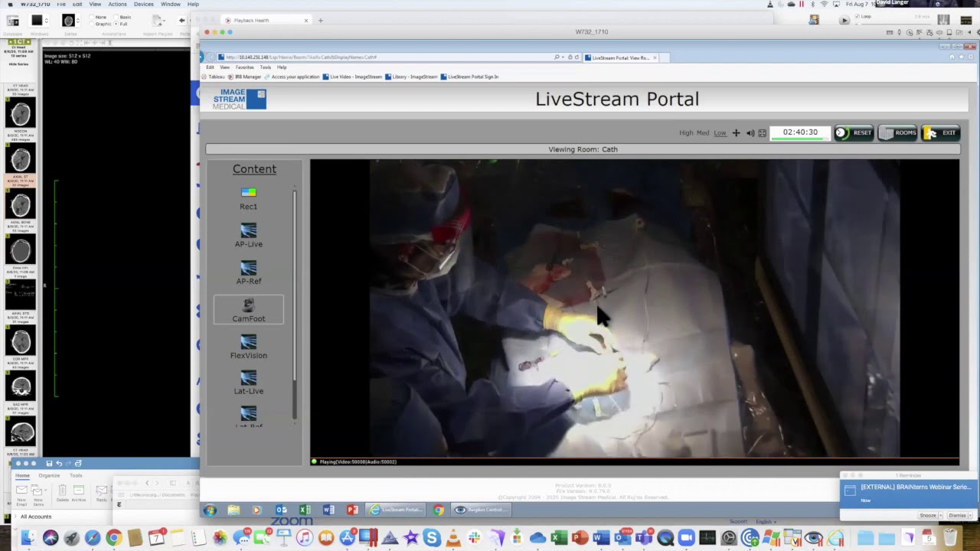Open Report Plugins dropdown

click(157, 21)
